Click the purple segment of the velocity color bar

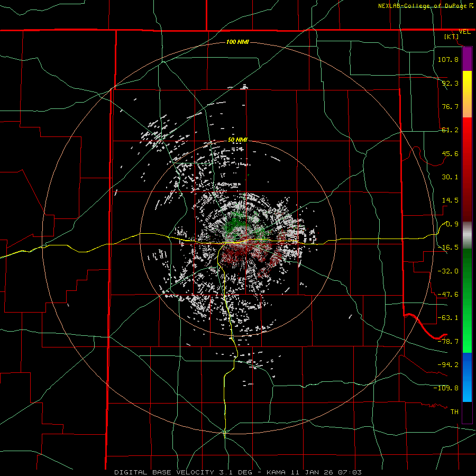467,59
